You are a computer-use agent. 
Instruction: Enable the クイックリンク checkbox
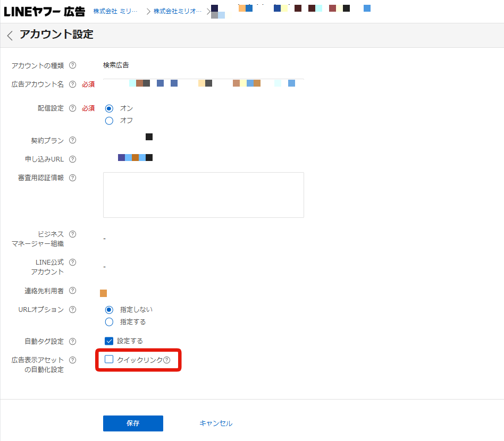[109, 359]
